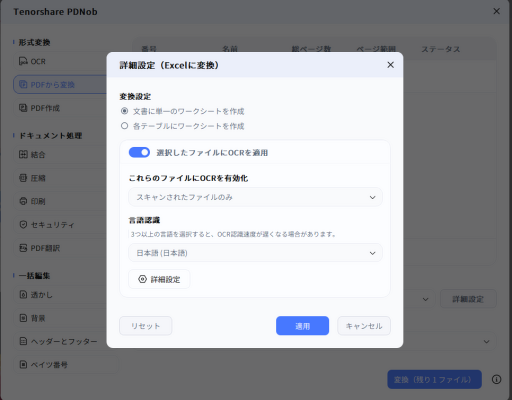
Task: Click the 圧縮 compress icon
Action: coord(23,178)
